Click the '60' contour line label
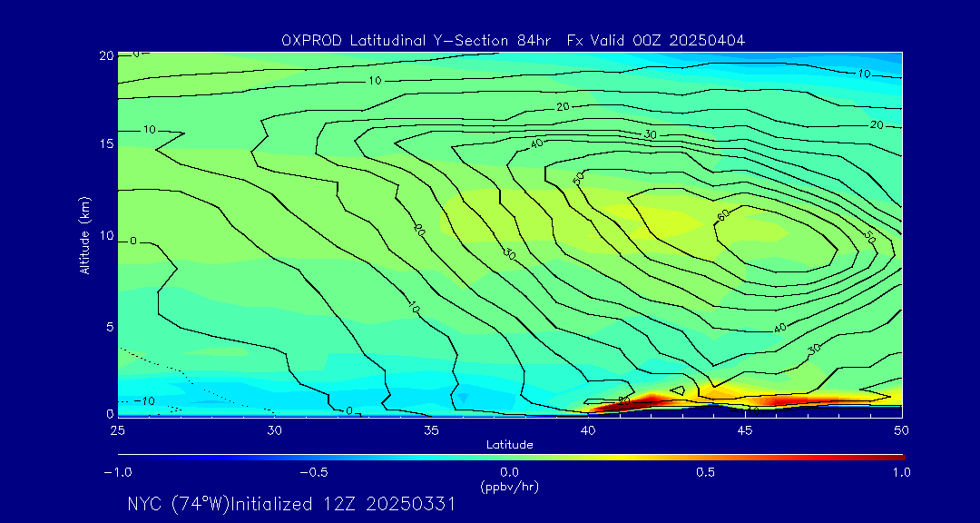The image size is (980, 523). point(724,216)
